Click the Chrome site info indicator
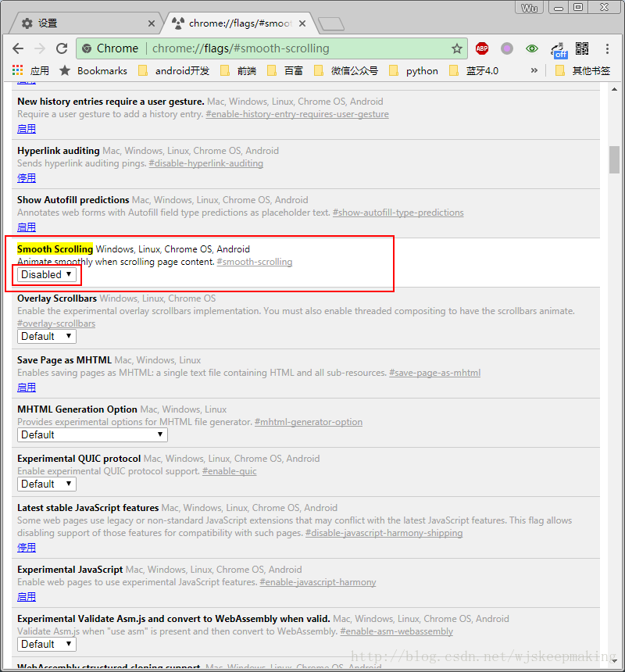Image resolution: width=625 pixels, height=672 pixels. point(111,48)
